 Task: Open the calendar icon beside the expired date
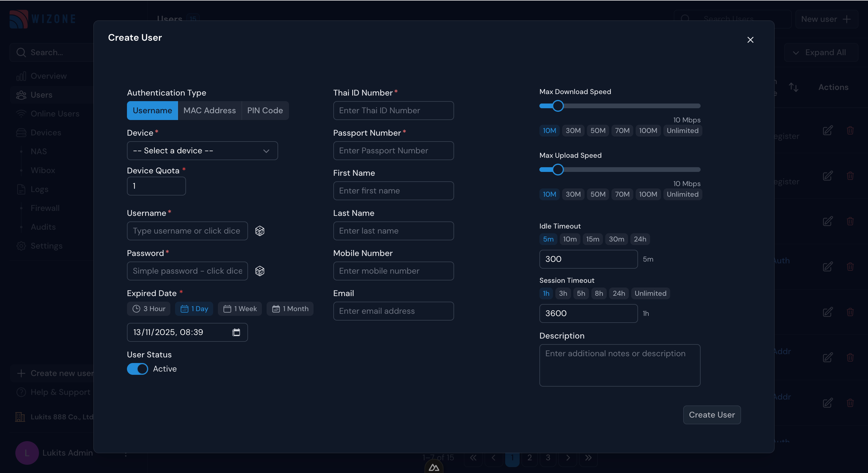point(236,332)
